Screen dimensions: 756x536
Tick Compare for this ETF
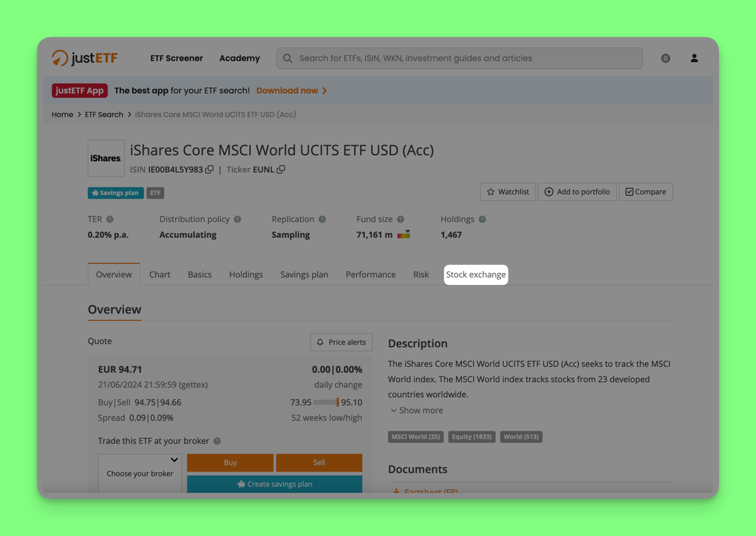coord(646,192)
